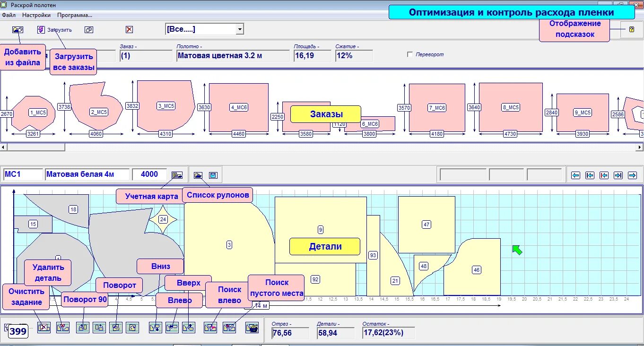
Task: Click the rotate 90 icon in bottom toolbar
Action: [x=83, y=327]
